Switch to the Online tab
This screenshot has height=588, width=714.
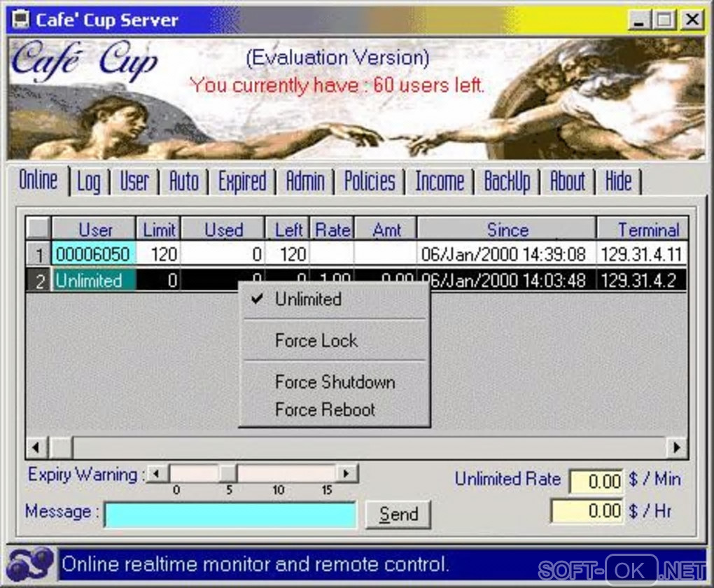pos(38,180)
